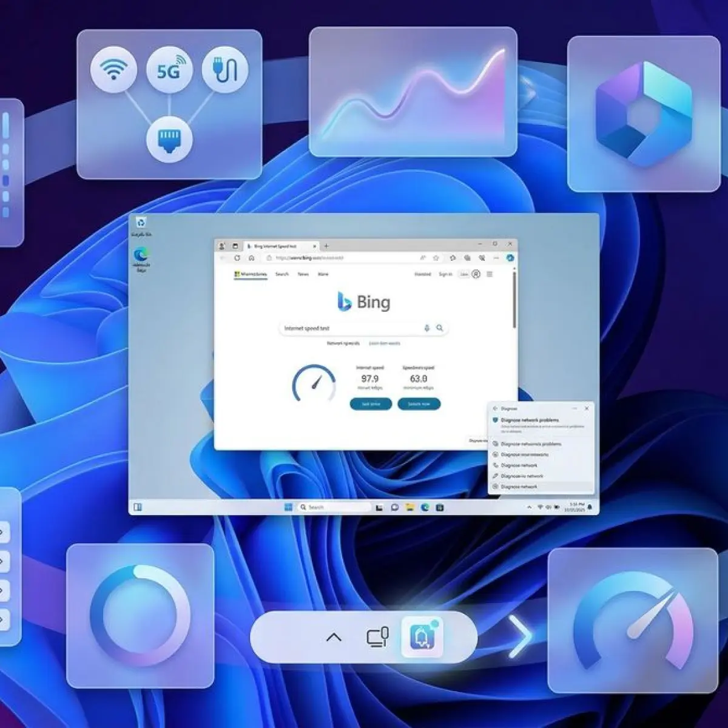Open the Edge icon on the taskbar

click(425, 507)
